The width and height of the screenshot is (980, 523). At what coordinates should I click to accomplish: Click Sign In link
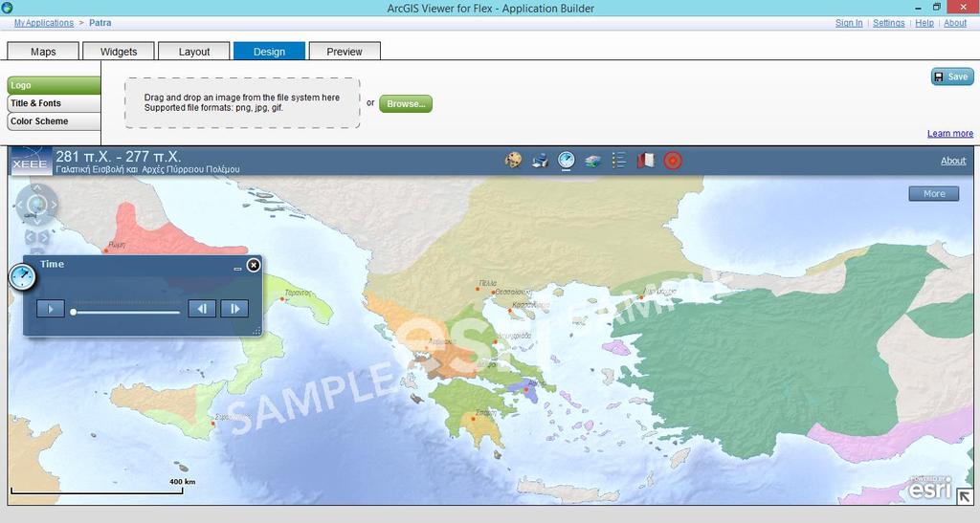pyautogui.click(x=849, y=22)
